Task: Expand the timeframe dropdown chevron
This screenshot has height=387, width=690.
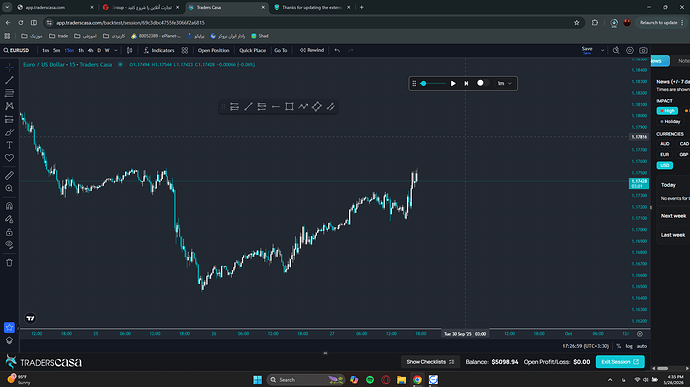Action: coord(116,51)
